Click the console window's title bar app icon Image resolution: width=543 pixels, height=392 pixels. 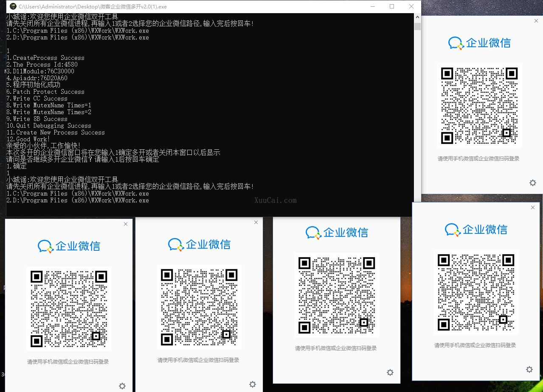point(13,6)
